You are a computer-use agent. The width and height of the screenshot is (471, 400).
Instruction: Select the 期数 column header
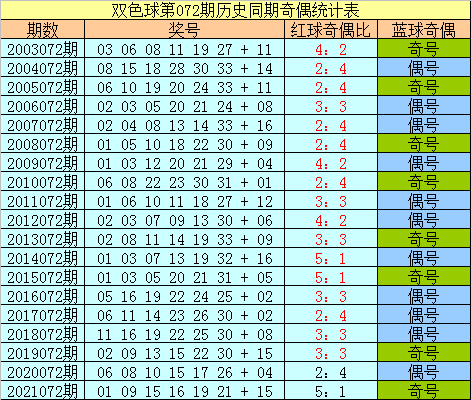click(x=42, y=30)
